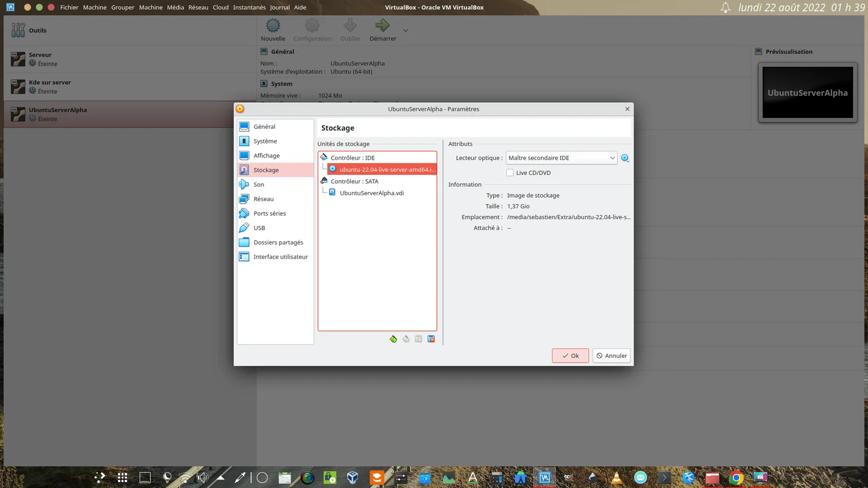
Task: Launch VLC from the dock
Action: (x=616, y=478)
